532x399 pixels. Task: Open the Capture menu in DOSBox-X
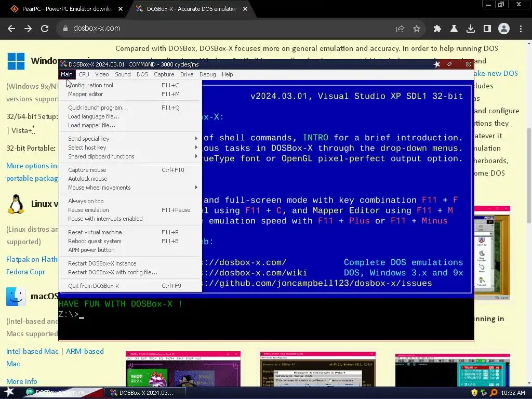164,74
